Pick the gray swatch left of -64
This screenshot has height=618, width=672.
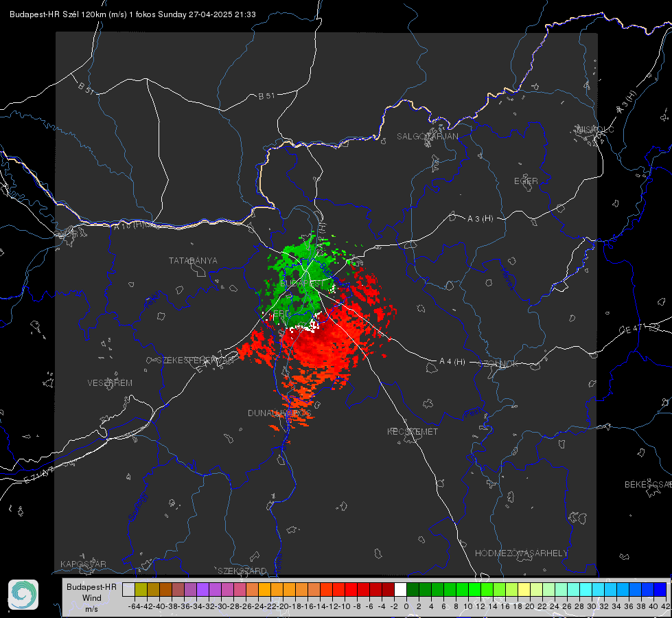tap(128, 589)
